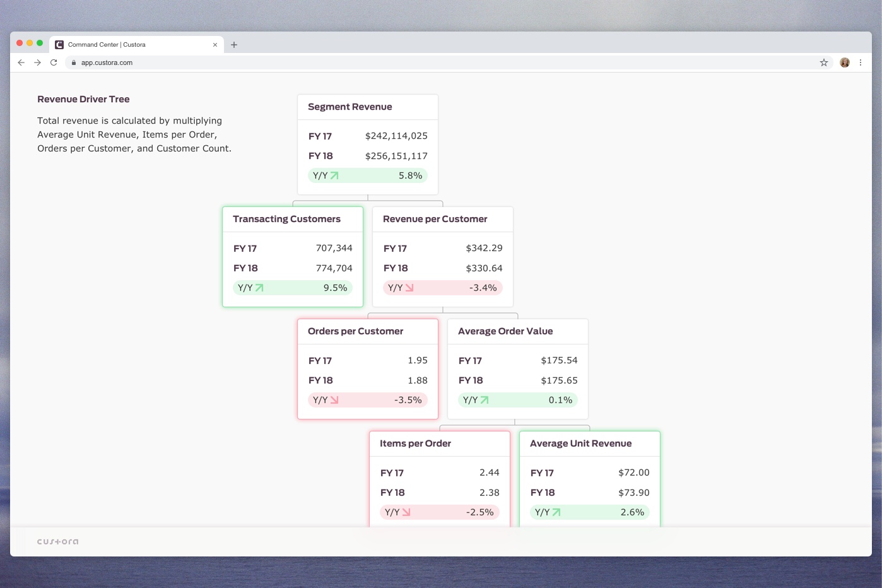Click the site lock icon
The image size is (882, 588).
[74, 62]
